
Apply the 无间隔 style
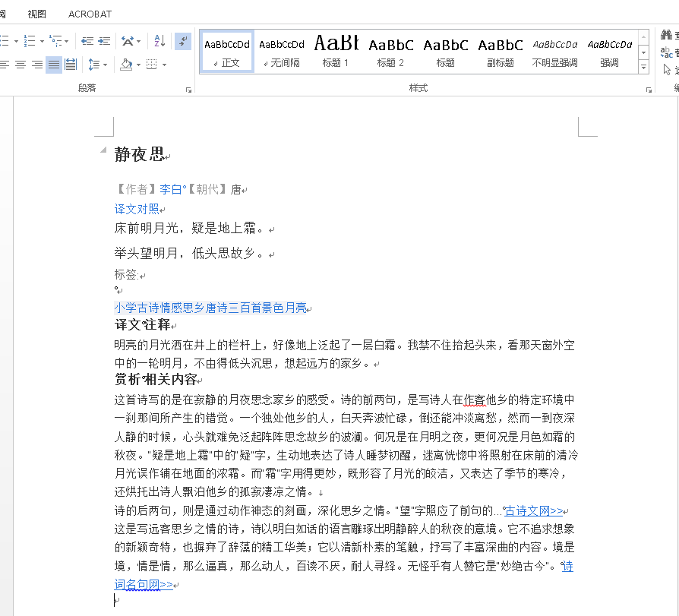click(x=282, y=52)
